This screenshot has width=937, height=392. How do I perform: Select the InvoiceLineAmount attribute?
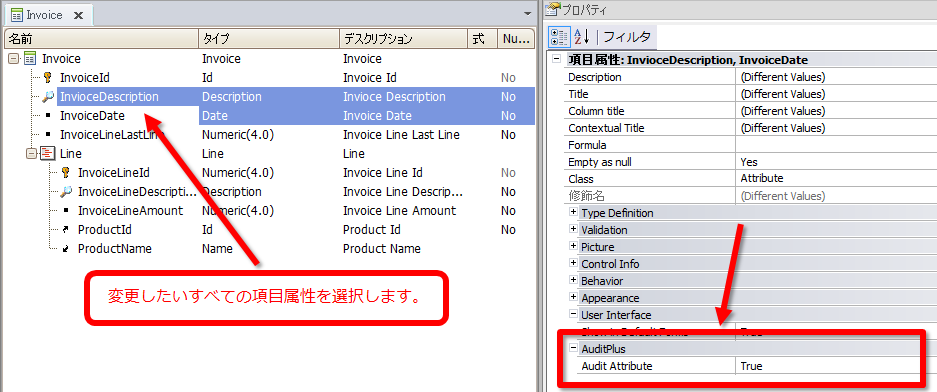point(130,211)
